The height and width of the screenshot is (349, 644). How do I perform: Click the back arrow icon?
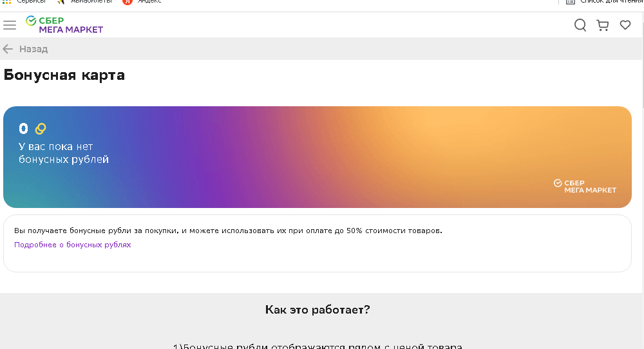(x=8, y=49)
